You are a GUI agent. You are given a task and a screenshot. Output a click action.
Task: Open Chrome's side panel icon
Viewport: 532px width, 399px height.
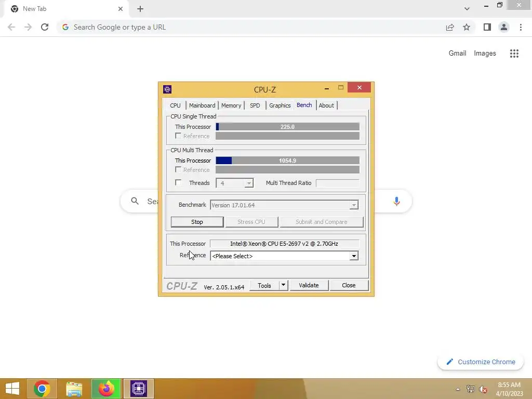pyautogui.click(x=487, y=27)
